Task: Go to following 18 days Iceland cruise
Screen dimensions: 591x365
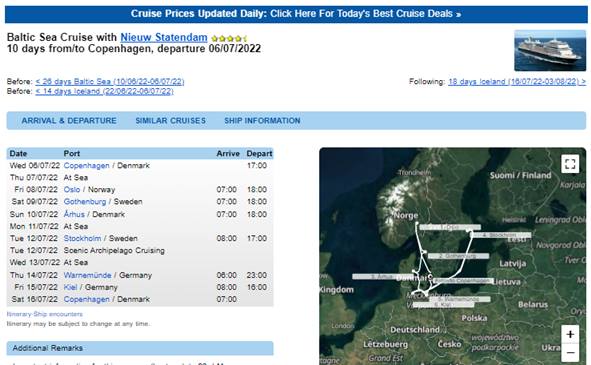Action: [517, 81]
